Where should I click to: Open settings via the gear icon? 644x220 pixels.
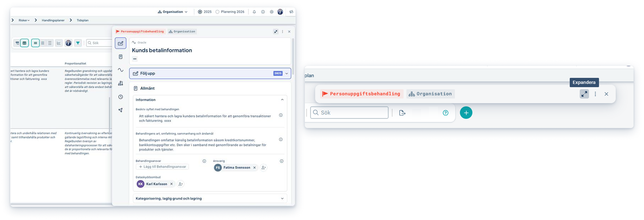[271, 12]
